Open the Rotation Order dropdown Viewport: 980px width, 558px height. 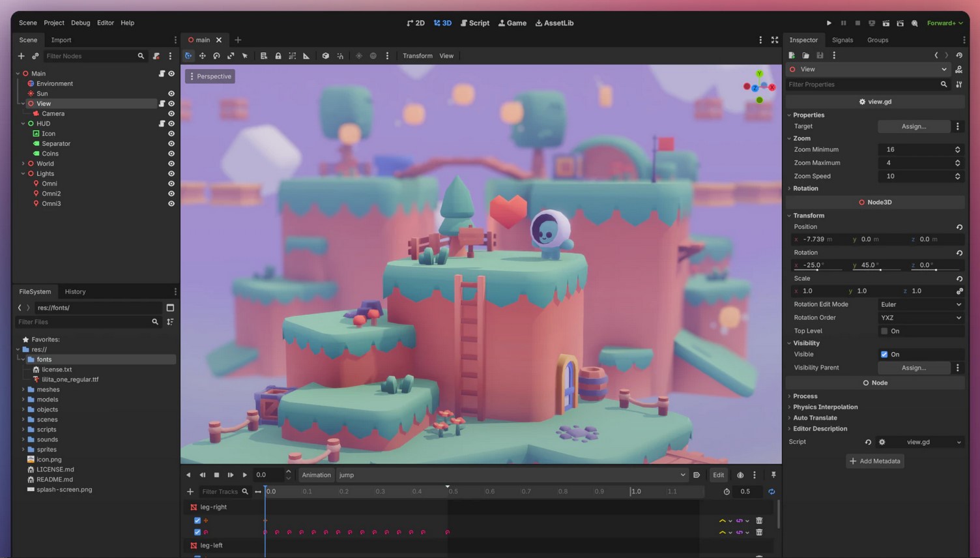920,318
